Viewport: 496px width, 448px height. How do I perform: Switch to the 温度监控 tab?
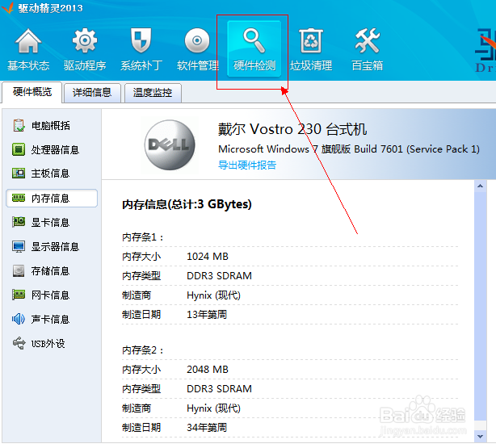click(153, 93)
